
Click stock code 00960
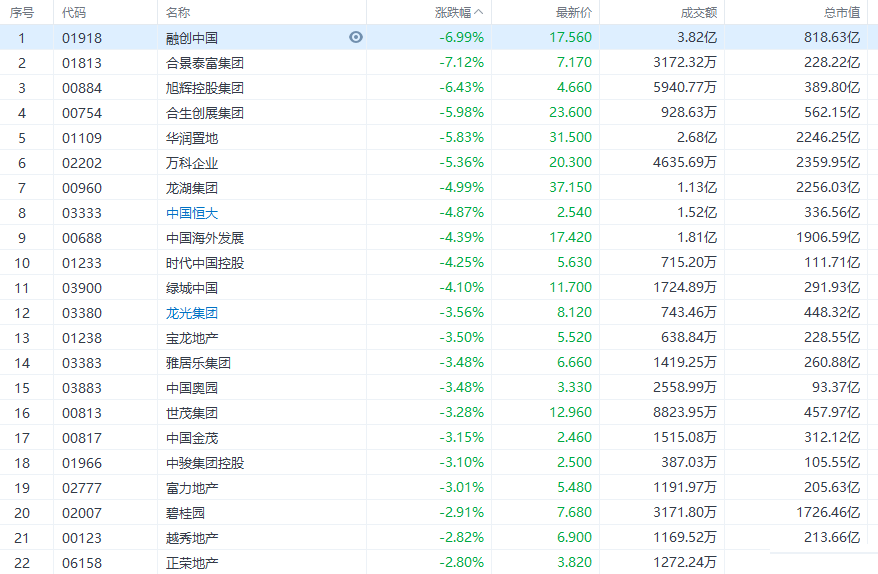click(82, 188)
